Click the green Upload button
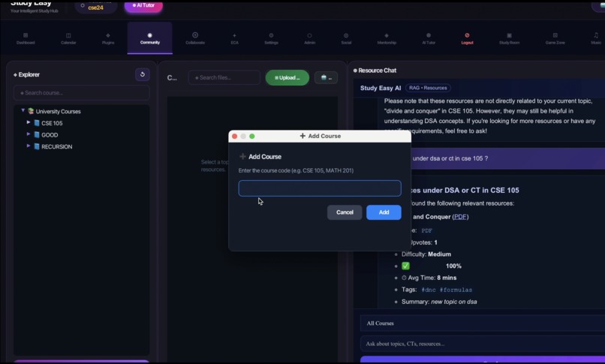 point(287,77)
